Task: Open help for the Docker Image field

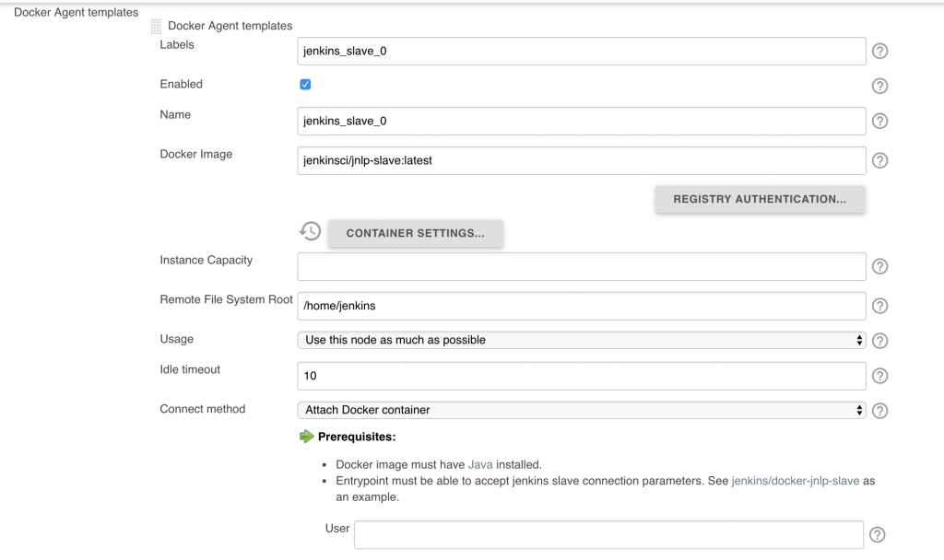Action: (x=879, y=160)
